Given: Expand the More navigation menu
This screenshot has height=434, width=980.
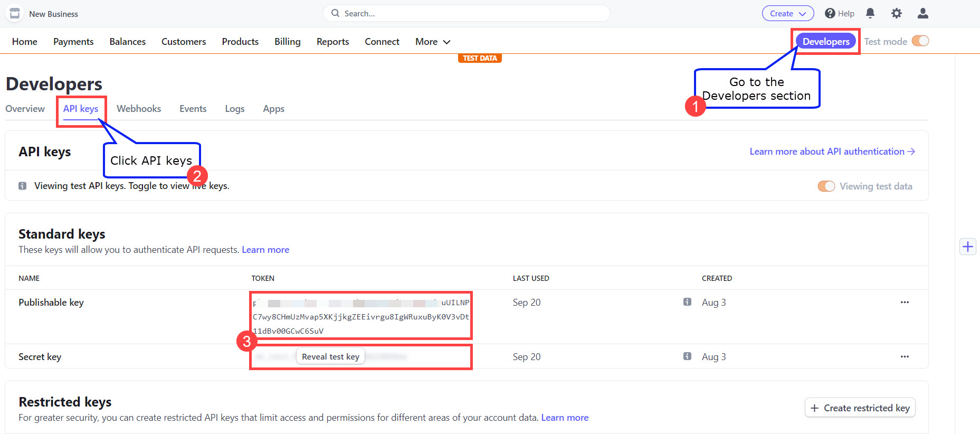Looking at the screenshot, I should tap(432, 42).
